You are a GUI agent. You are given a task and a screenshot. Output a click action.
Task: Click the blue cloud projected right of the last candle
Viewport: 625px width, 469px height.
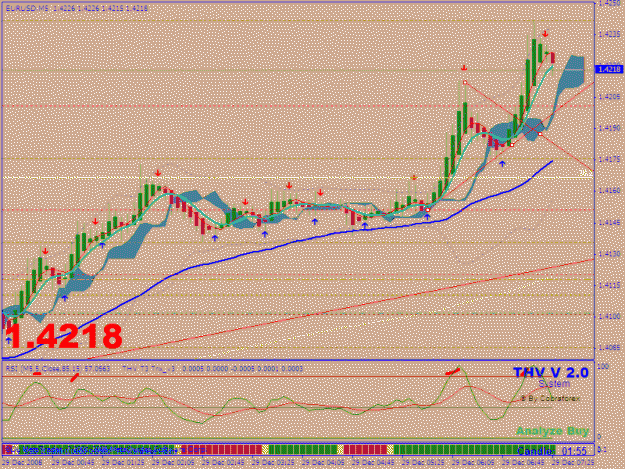pos(573,72)
